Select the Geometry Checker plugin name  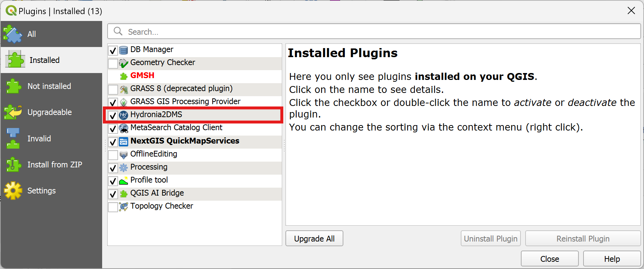(163, 62)
